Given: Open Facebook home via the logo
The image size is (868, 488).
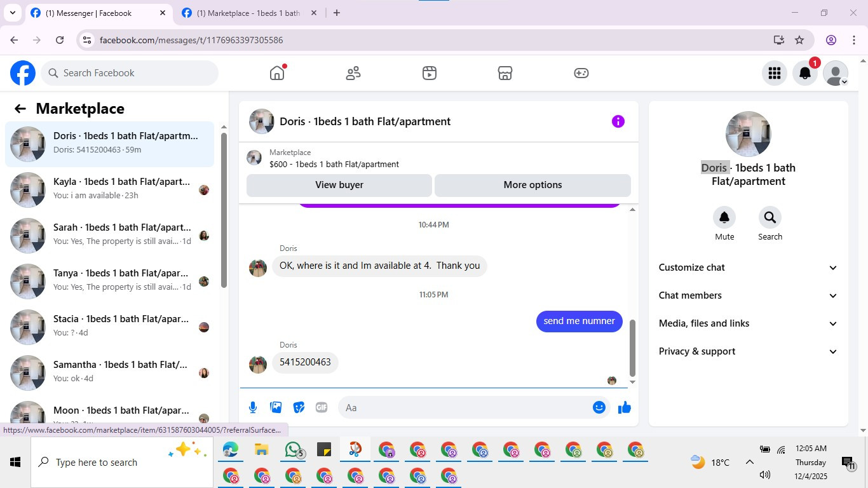Looking at the screenshot, I should (x=23, y=73).
